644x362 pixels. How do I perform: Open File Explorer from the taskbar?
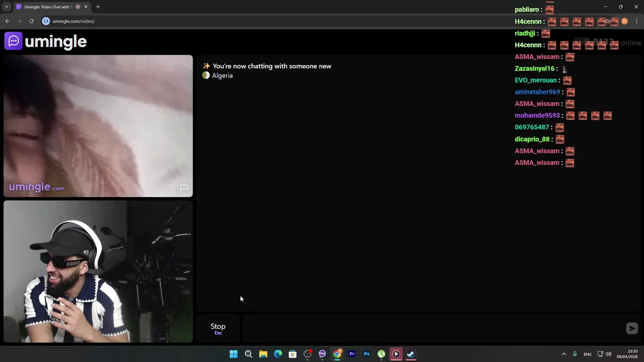pos(263,354)
